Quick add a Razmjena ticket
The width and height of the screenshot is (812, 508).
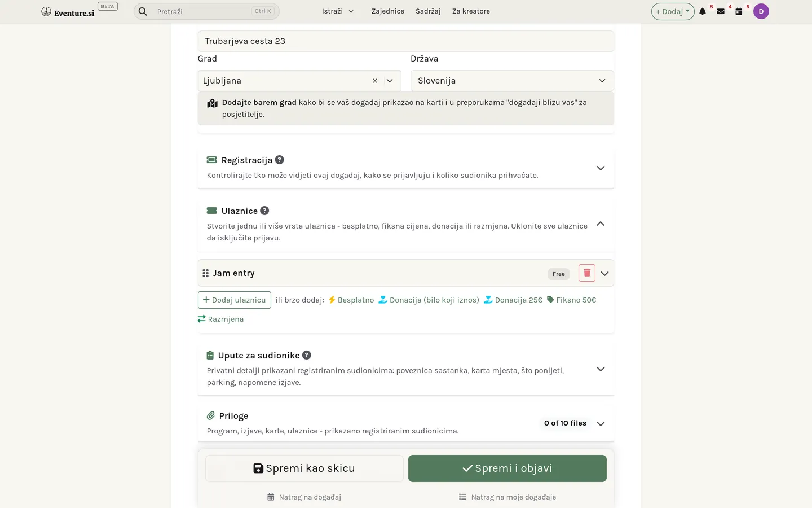tap(220, 319)
